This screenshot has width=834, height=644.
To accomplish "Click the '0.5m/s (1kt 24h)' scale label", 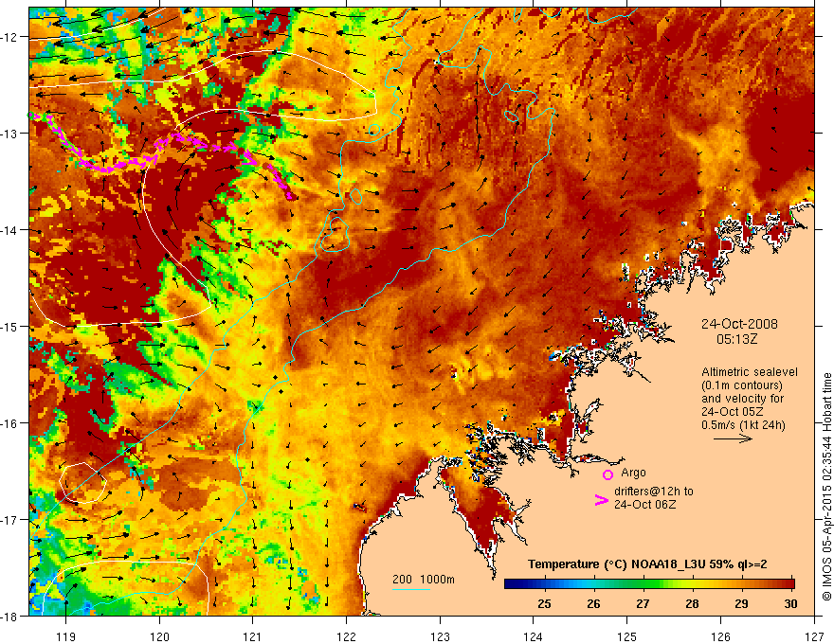I will click(x=743, y=424).
